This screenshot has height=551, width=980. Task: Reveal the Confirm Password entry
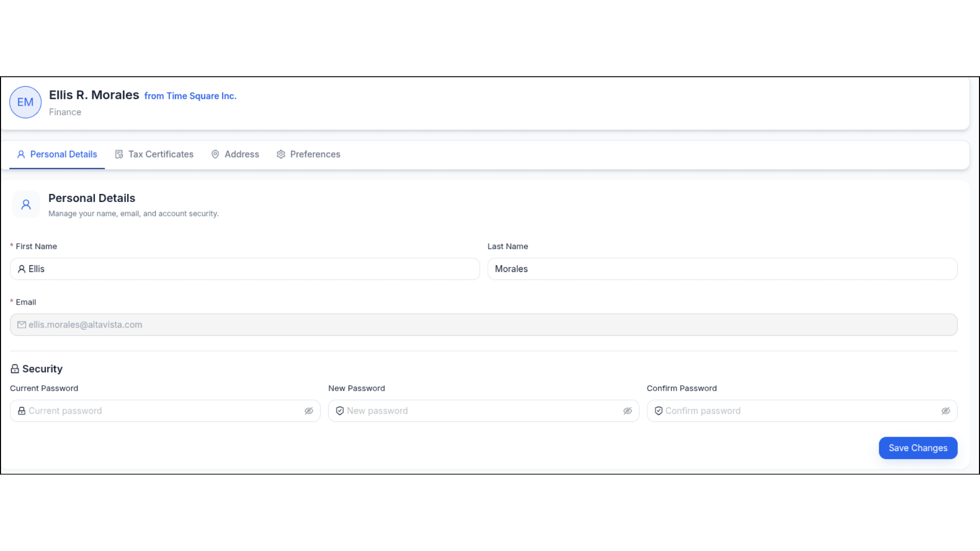946,411
